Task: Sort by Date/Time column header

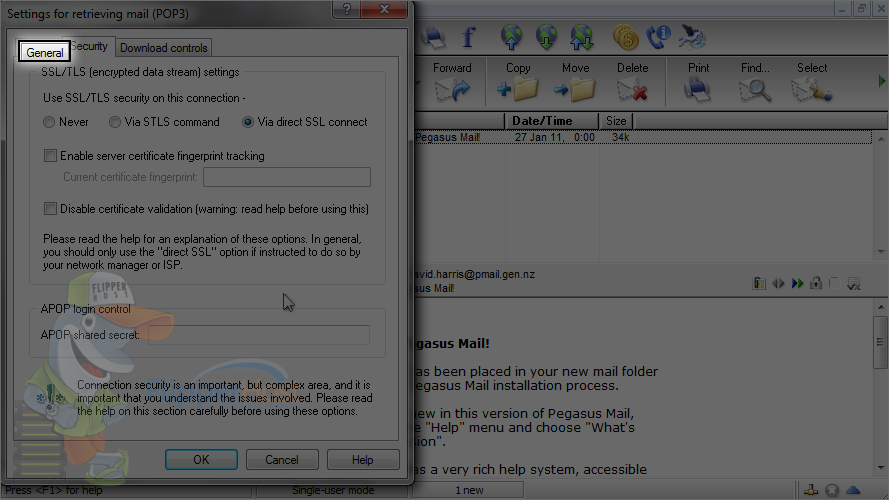Action: click(x=551, y=121)
